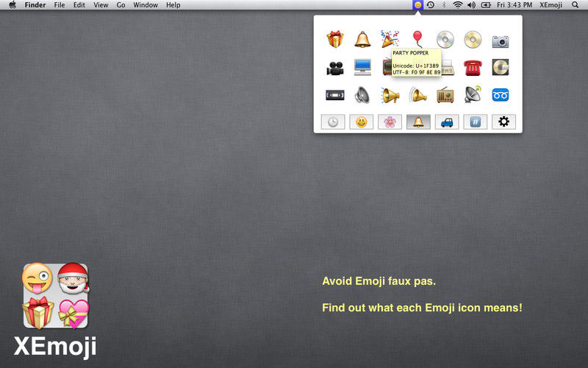
Task: Click the red telephone emoji
Action: tap(473, 68)
